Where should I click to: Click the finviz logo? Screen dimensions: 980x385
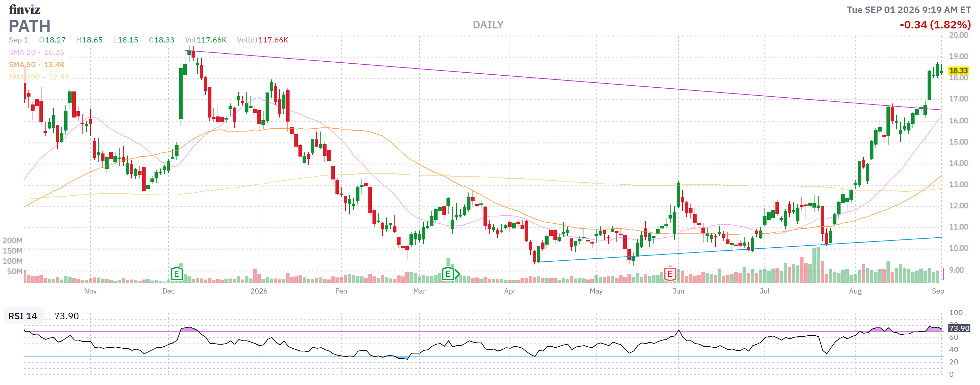click(25, 9)
